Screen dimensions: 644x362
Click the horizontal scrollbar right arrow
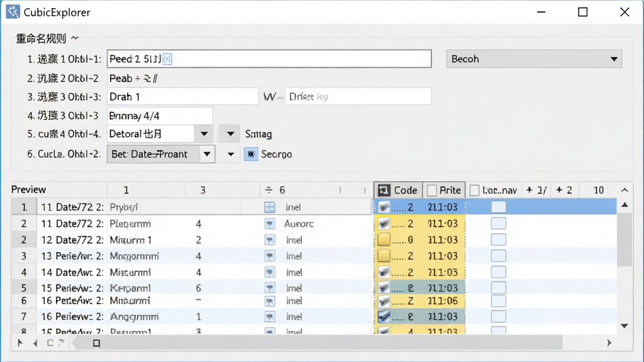pyautogui.click(x=609, y=343)
